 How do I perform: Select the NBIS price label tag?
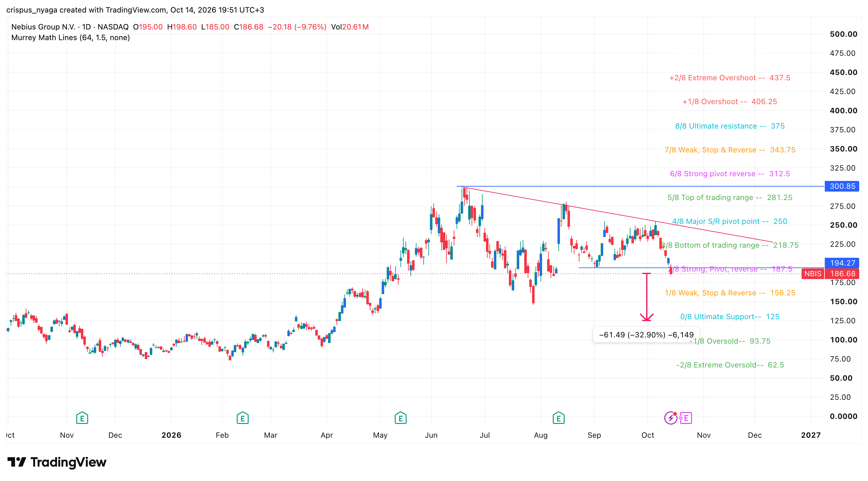point(813,274)
